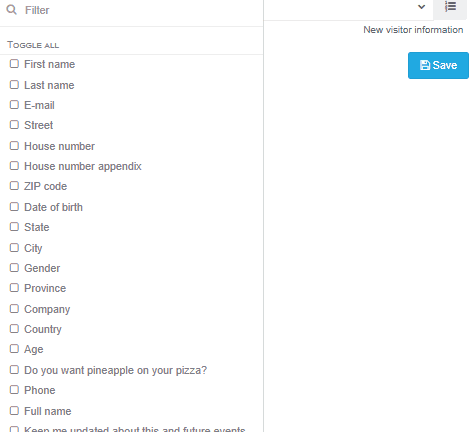Toggle the pineapple on pizza checkbox
Screen dimensions: 473x432
coord(14,370)
